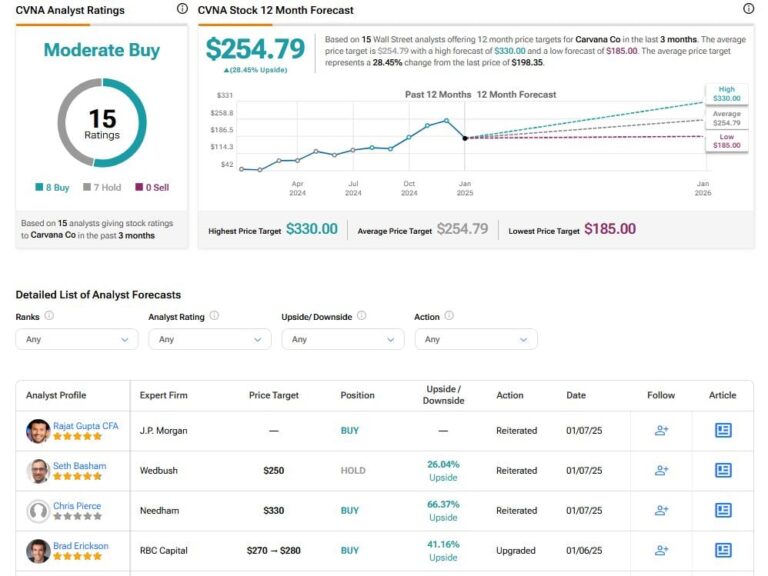The image size is (768, 576).
Task: Click the Analyst Profile column header
Action: (x=56, y=395)
